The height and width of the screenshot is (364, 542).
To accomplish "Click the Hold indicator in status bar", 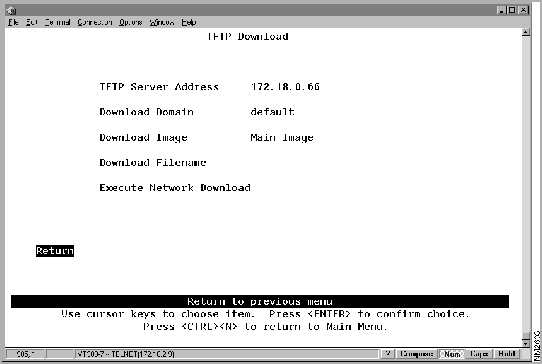I will (x=507, y=354).
